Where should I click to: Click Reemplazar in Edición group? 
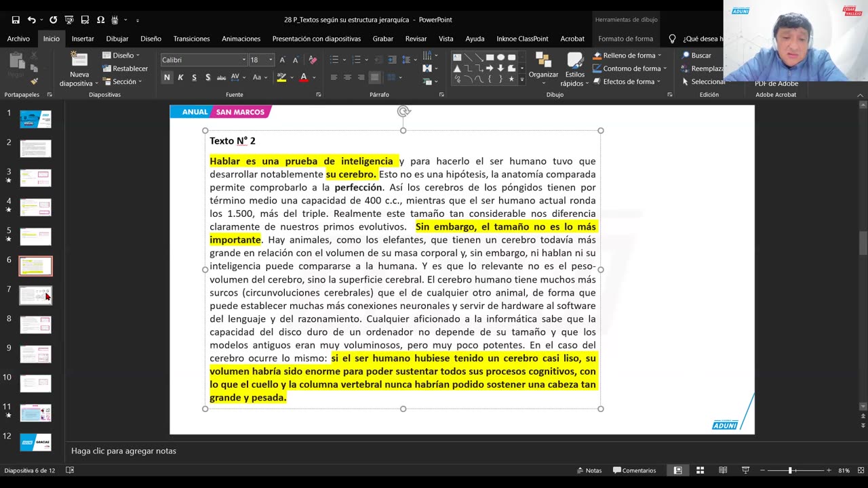(703, 68)
